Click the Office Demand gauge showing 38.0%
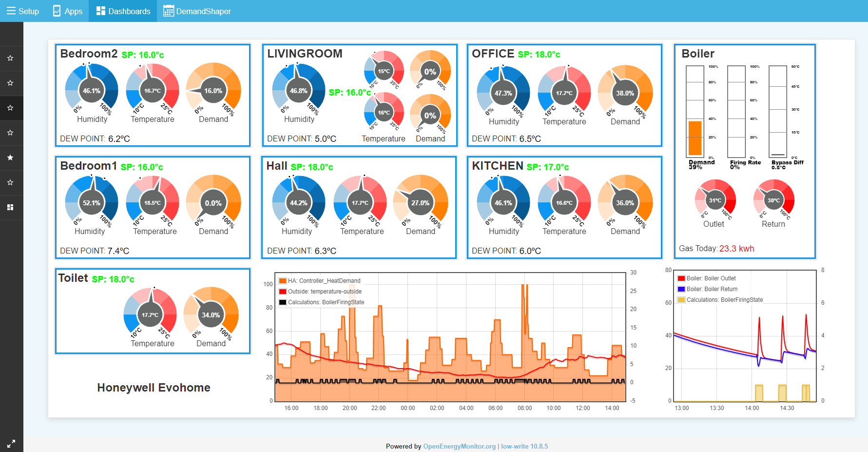This screenshot has height=452, width=868. click(x=625, y=93)
